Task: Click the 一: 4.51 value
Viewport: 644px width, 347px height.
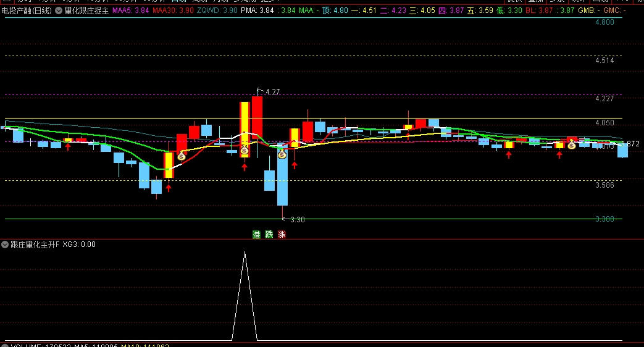Action: 364,10
